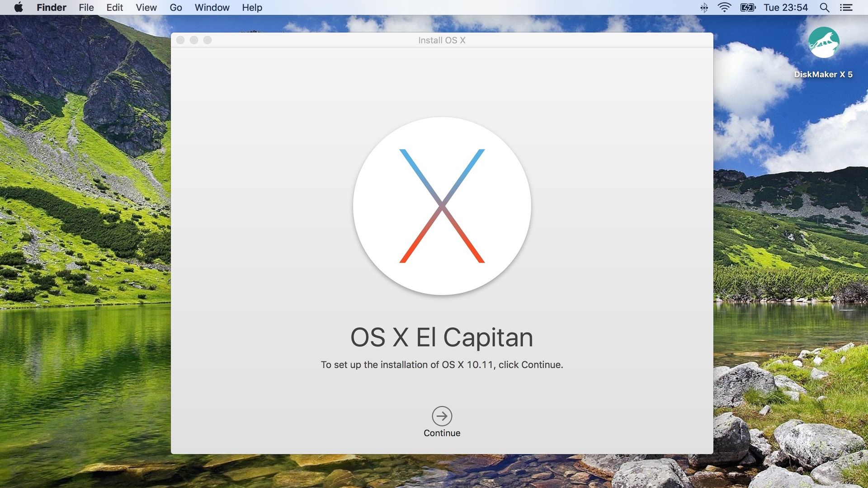
Task: Open the Window menu
Action: tap(212, 7)
